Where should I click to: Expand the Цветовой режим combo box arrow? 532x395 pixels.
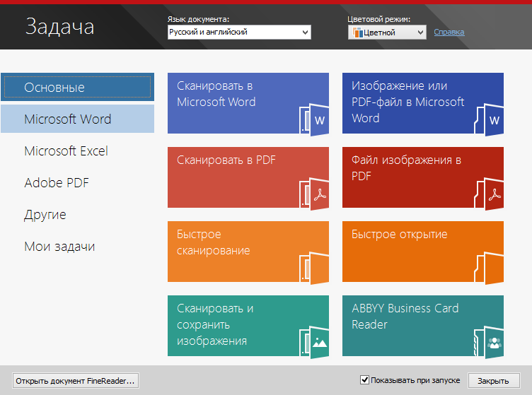pyautogui.click(x=420, y=33)
